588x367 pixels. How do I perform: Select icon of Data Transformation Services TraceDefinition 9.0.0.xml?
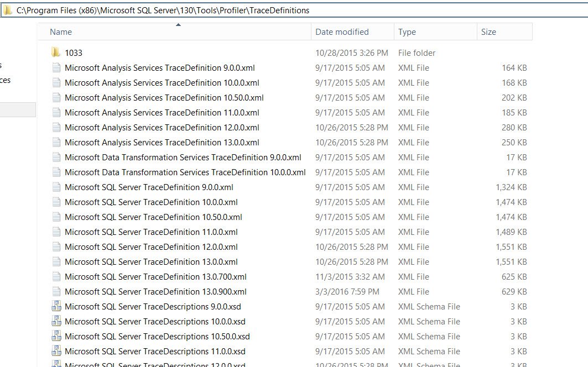[x=56, y=158]
